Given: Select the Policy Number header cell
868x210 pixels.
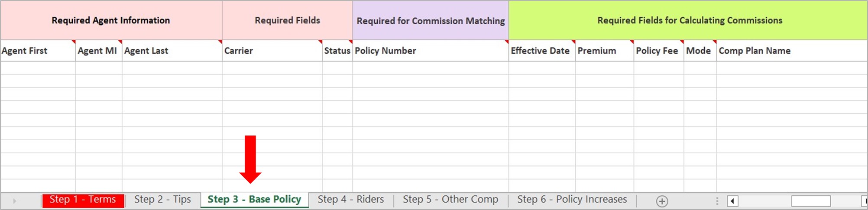Looking at the screenshot, I should (430, 51).
